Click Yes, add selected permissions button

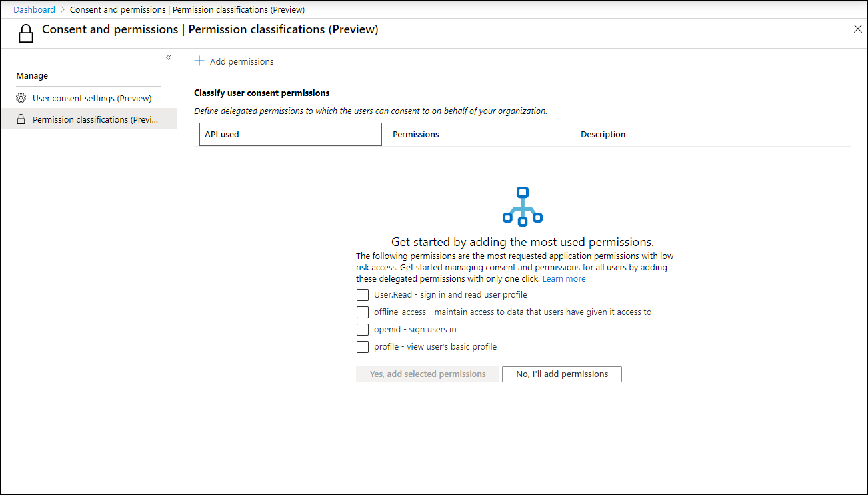tap(427, 374)
